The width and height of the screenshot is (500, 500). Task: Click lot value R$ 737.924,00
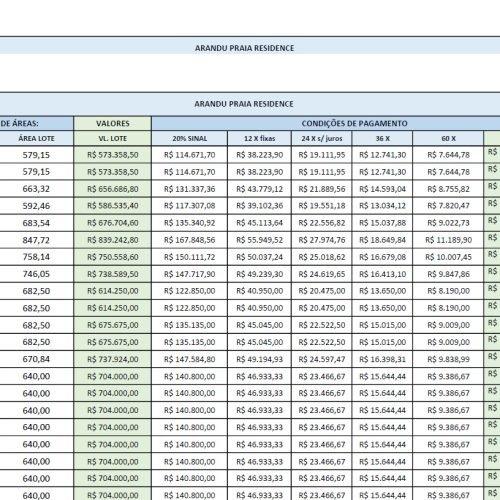click(x=113, y=359)
